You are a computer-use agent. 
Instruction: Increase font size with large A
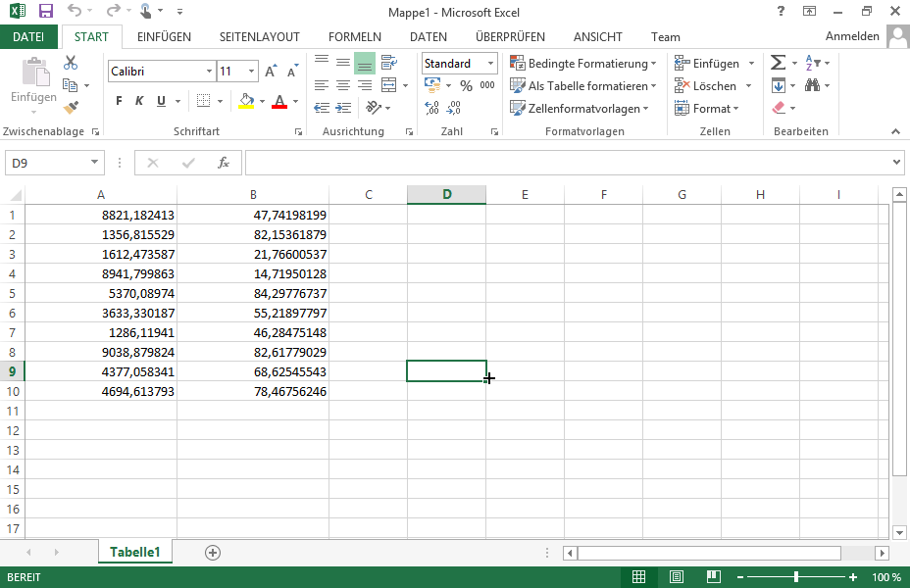tap(271, 72)
